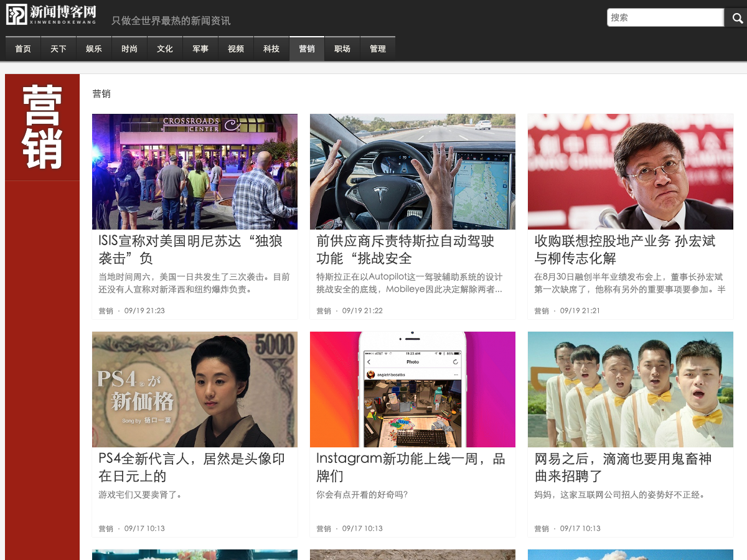The height and width of the screenshot is (560, 747).
Task: Open the 首页 navigation tab
Action: (x=23, y=49)
